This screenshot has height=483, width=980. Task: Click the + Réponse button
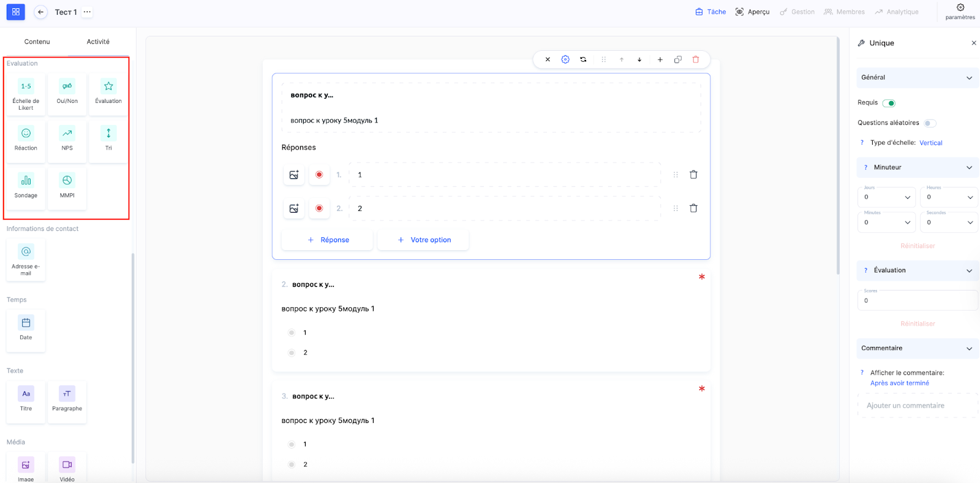[x=328, y=240]
